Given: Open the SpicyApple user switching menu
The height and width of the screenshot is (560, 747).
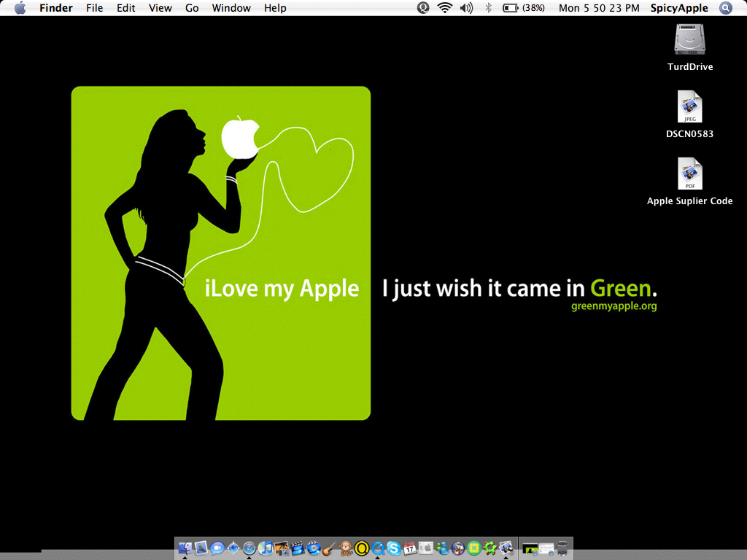Looking at the screenshot, I should [679, 8].
